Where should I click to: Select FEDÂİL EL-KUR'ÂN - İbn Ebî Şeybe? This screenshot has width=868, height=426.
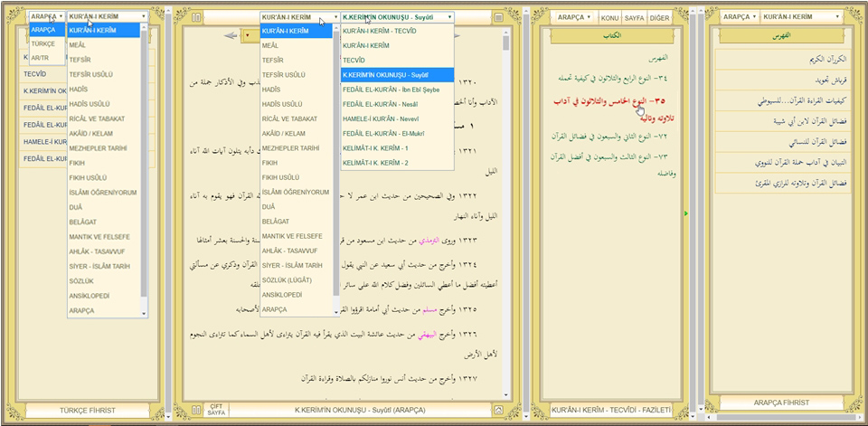pos(398,90)
